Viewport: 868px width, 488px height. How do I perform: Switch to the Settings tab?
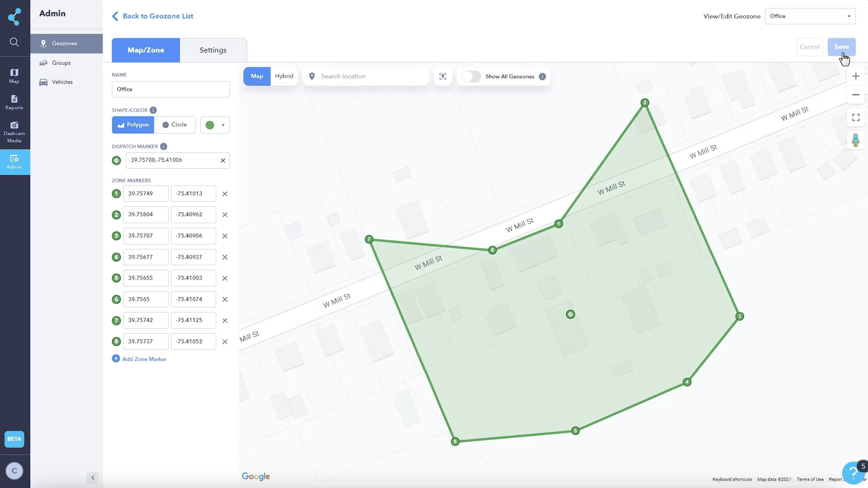(213, 50)
